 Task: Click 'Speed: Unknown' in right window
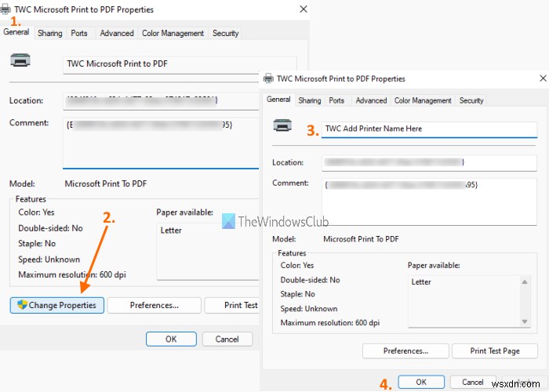pyautogui.click(x=309, y=309)
